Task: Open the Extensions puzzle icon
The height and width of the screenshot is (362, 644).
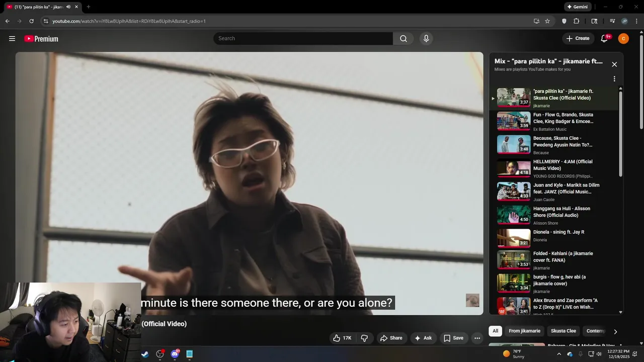Action: click(x=577, y=21)
